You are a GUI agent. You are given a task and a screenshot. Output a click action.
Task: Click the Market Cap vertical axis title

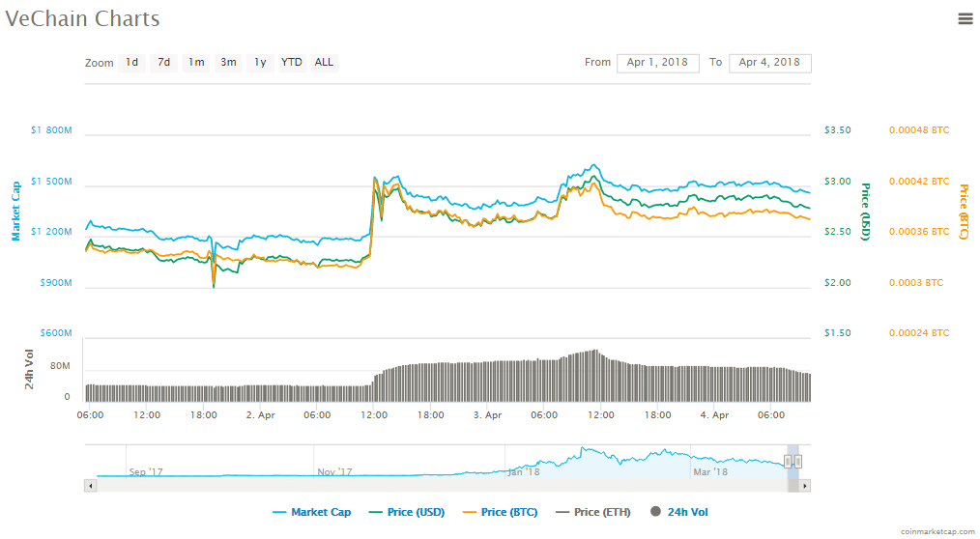(16, 212)
